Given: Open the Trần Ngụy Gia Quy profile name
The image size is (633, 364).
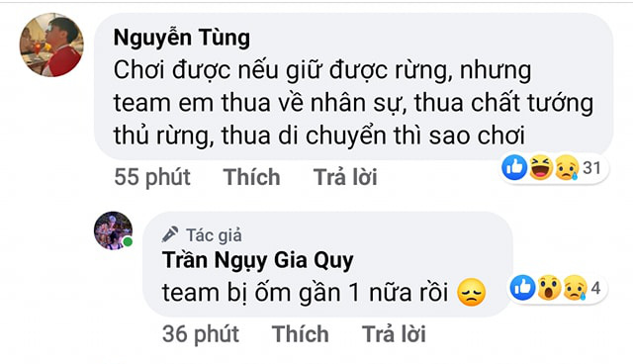Looking at the screenshot, I should [257, 260].
